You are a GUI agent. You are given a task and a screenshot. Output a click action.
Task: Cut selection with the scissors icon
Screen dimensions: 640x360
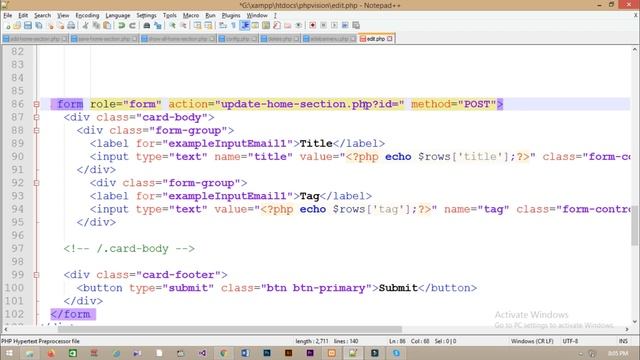85,26
